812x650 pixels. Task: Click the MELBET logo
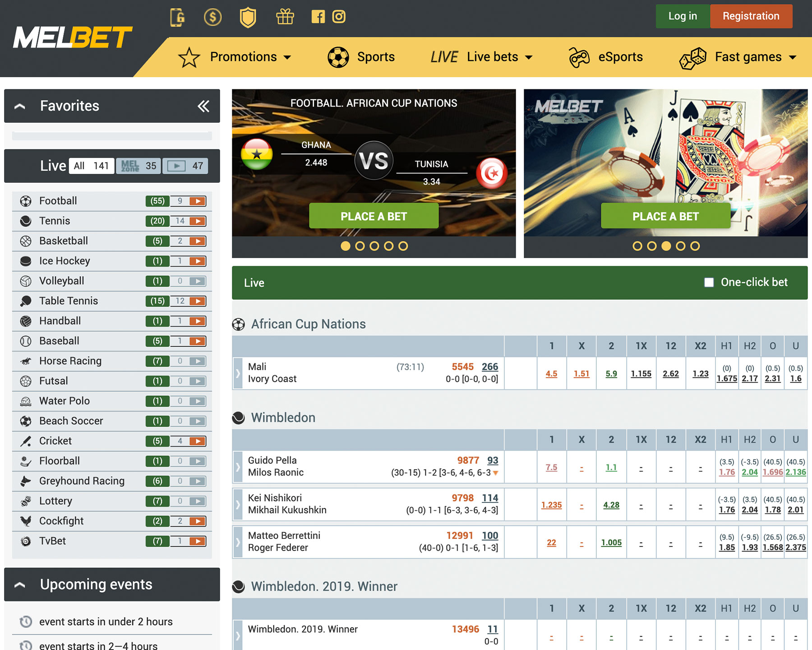coord(73,37)
